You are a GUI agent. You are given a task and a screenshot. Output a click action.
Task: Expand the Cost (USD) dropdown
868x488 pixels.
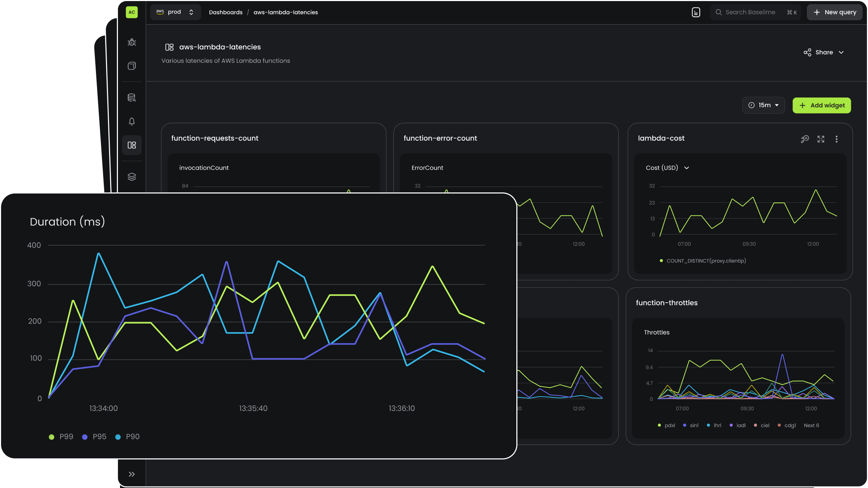(667, 168)
